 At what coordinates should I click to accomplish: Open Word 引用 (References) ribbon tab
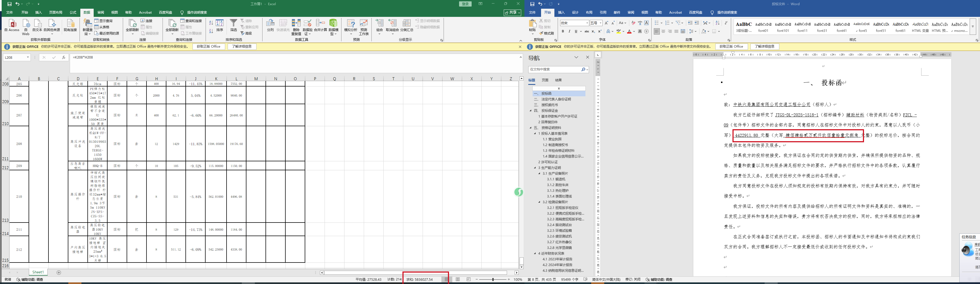click(x=603, y=13)
